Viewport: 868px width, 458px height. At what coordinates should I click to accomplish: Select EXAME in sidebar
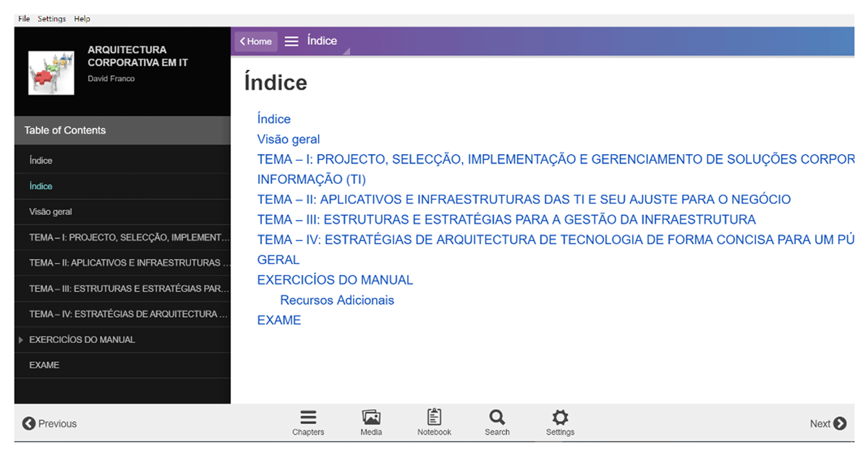pyautogui.click(x=122, y=365)
